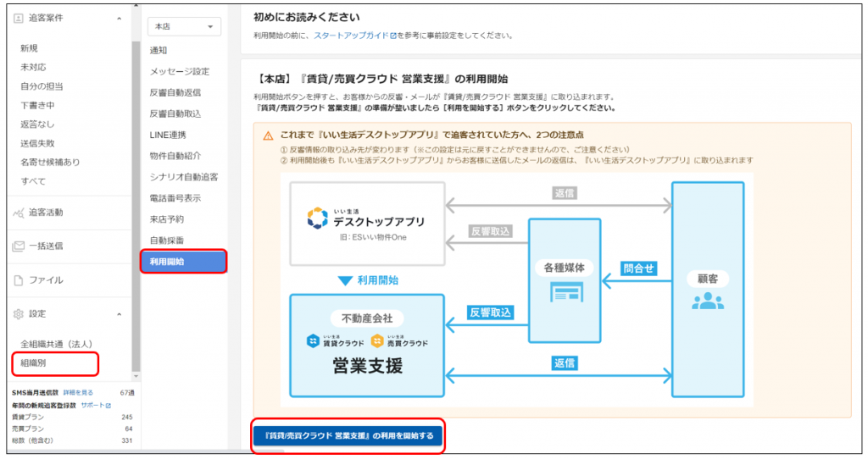
Task: Click the 顧客 label in diagram
Action: 708,279
